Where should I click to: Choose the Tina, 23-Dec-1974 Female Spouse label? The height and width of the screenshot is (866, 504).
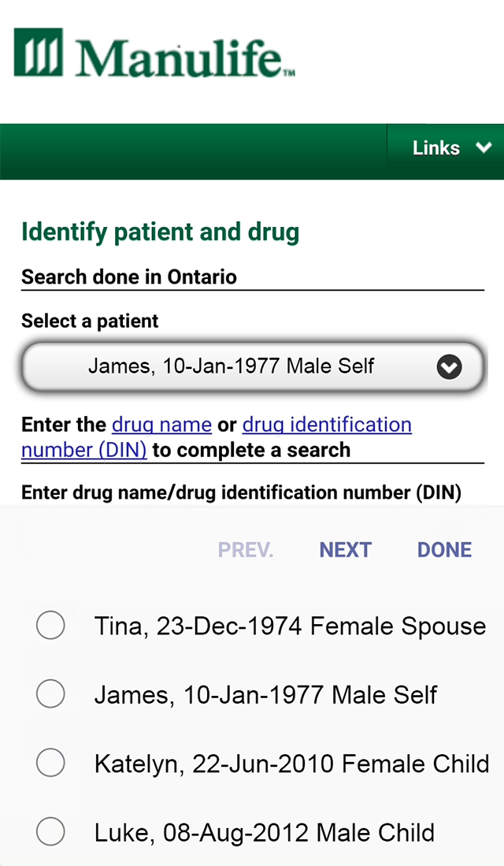290,626
